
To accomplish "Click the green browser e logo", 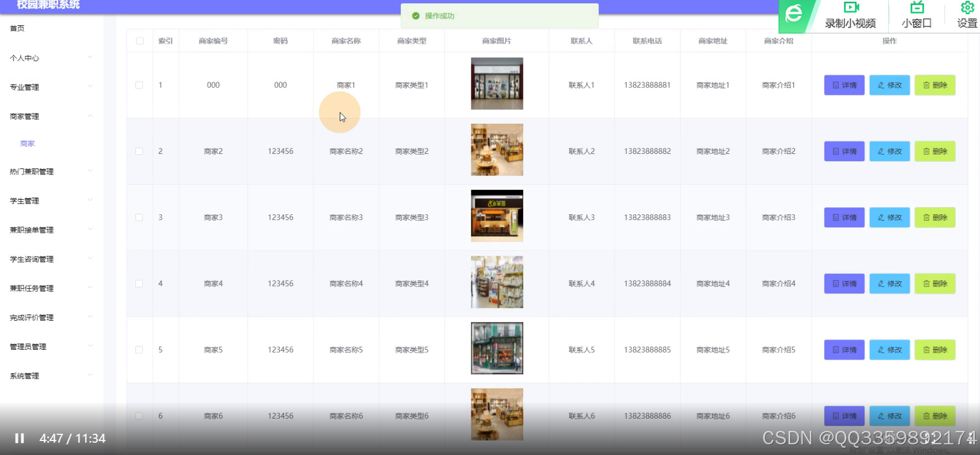I will click(x=794, y=14).
